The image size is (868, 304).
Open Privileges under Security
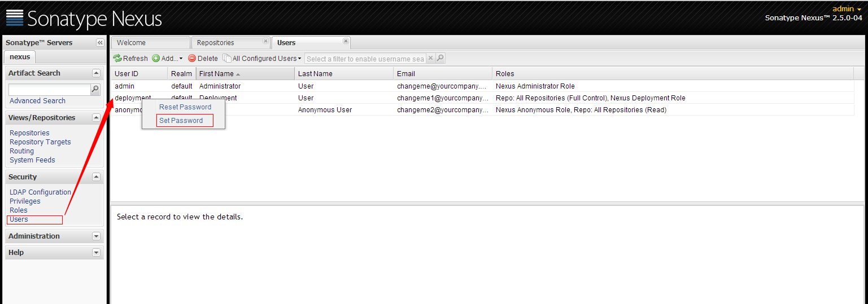[25, 201]
